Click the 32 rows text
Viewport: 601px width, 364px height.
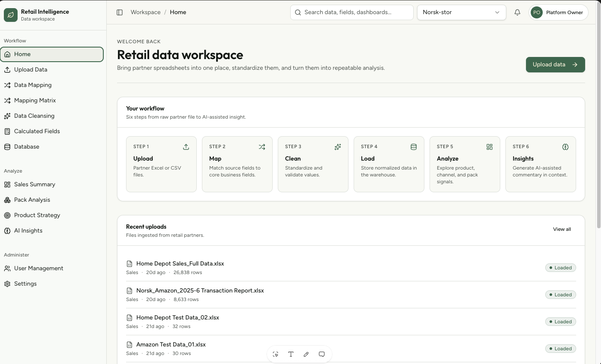(x=181, y=326)
